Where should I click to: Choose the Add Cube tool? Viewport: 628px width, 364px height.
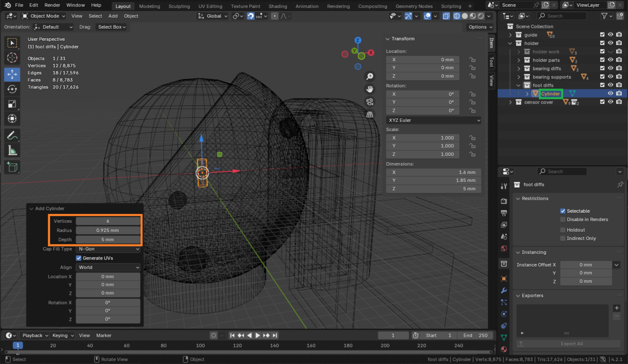pyautogui.click(x=13, y=167)
